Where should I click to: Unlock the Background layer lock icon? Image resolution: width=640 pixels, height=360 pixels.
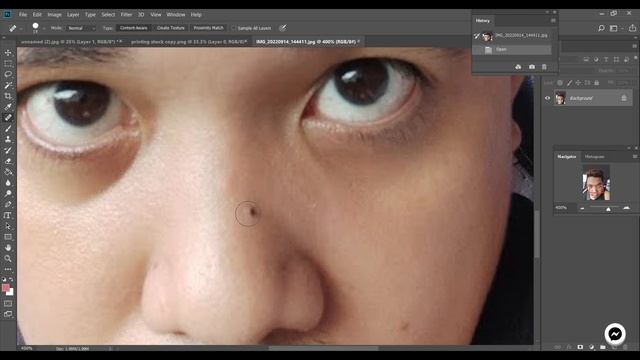[x=624, y=98]
